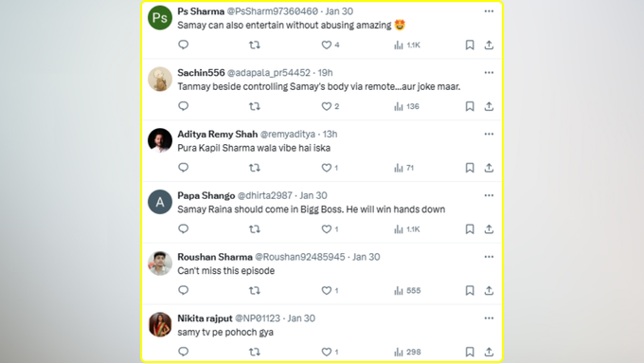Share Aditya Remy Shah's tweet
644x363 pixels.
[489, 168]
